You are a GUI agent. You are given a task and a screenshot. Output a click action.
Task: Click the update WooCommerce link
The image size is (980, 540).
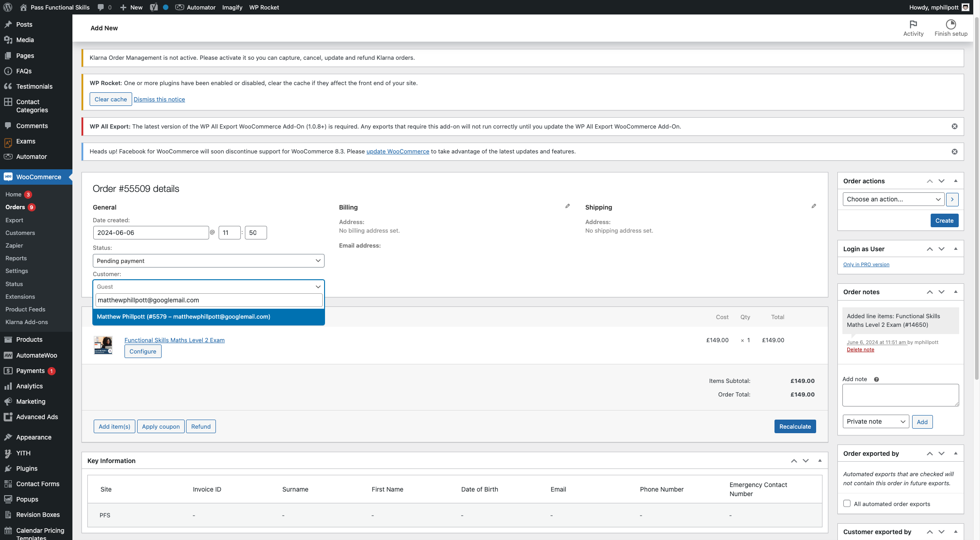[x=398, y=152]
